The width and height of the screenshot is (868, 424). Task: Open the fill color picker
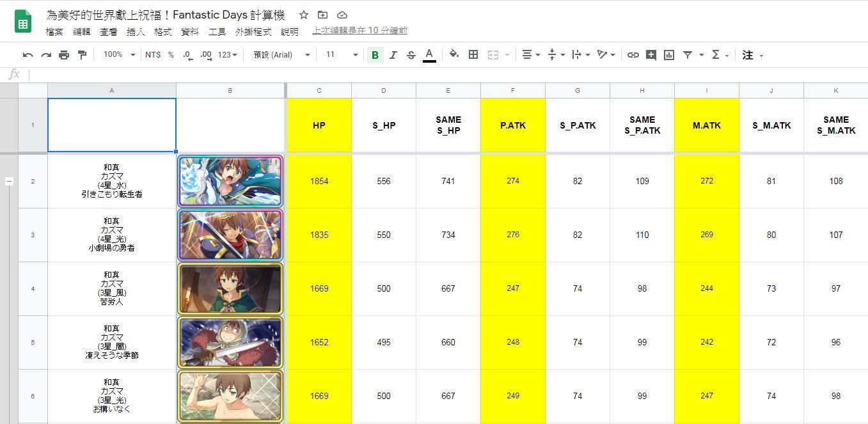[x=454, y=55]
